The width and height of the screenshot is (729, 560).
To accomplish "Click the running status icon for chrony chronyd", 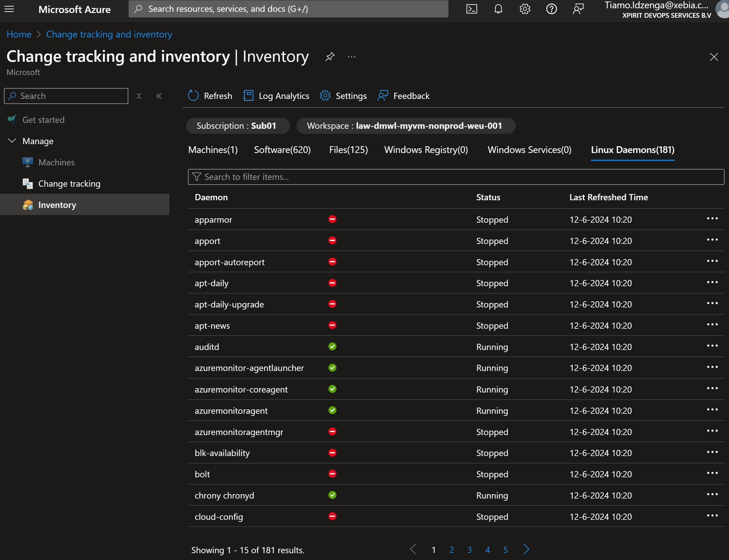I will pyautogui.click(x=332, y=495).
